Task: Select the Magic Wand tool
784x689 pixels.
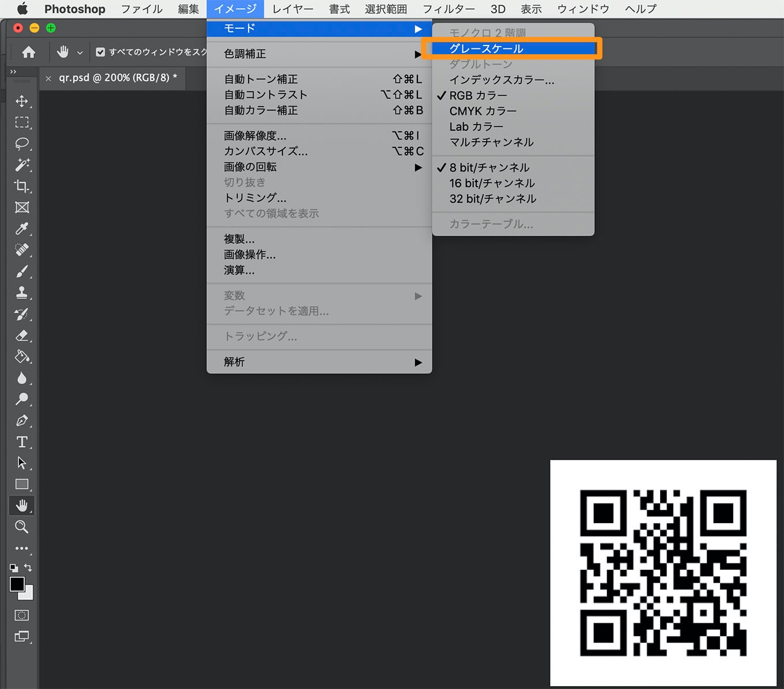Action: 22,165
